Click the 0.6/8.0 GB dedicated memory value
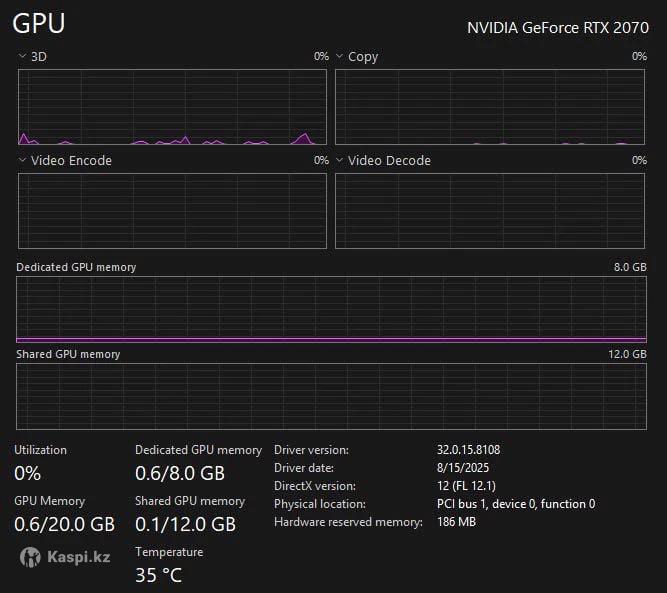The width and height of the screenshot is (667, 593). (x=180, y=473)
